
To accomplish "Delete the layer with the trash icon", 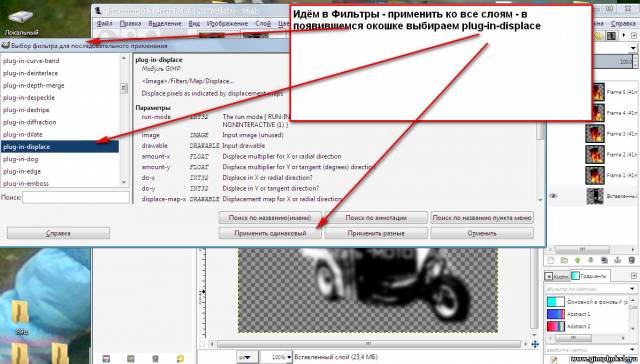I will point(631,260).
